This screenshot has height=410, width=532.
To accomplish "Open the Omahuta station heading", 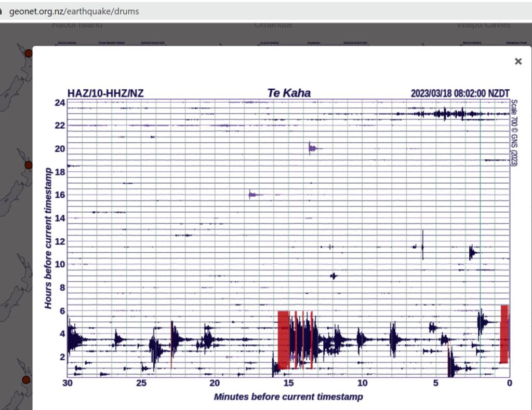I will click(273, 25).
